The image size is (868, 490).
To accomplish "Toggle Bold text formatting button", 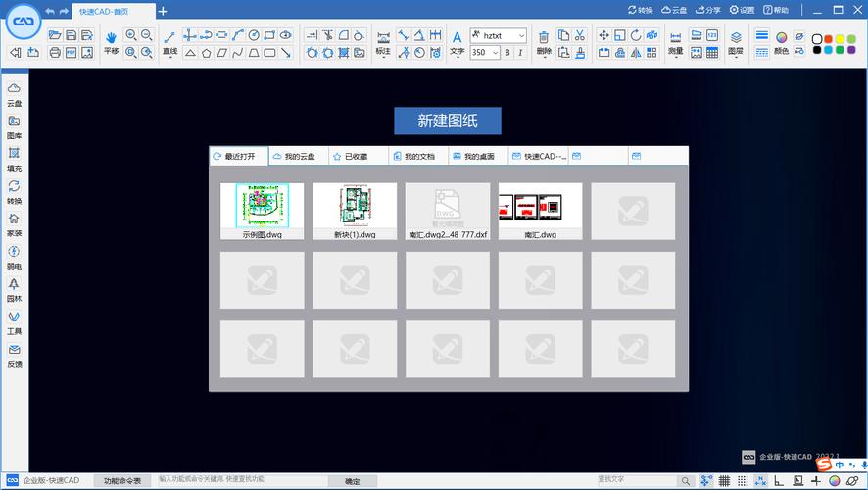I will 507,53.
